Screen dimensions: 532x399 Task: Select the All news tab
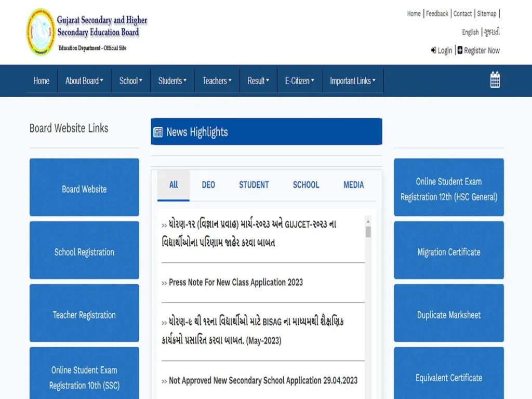coord(174,185)
